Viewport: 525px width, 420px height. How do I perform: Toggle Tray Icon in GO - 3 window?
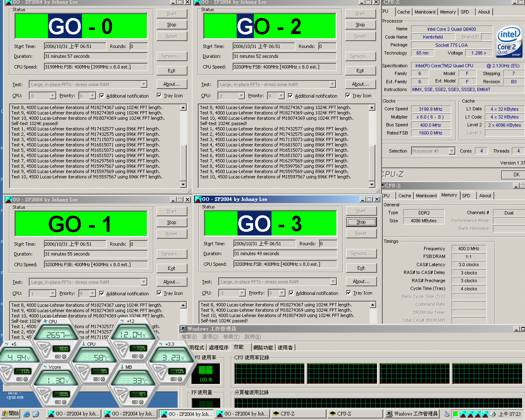pos(349,292)
